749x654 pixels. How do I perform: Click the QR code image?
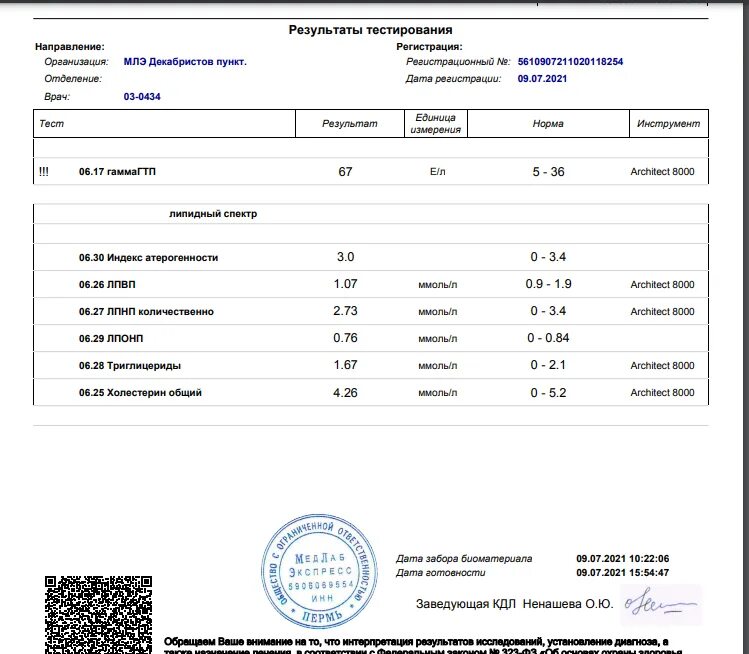(x=98, y=614)
